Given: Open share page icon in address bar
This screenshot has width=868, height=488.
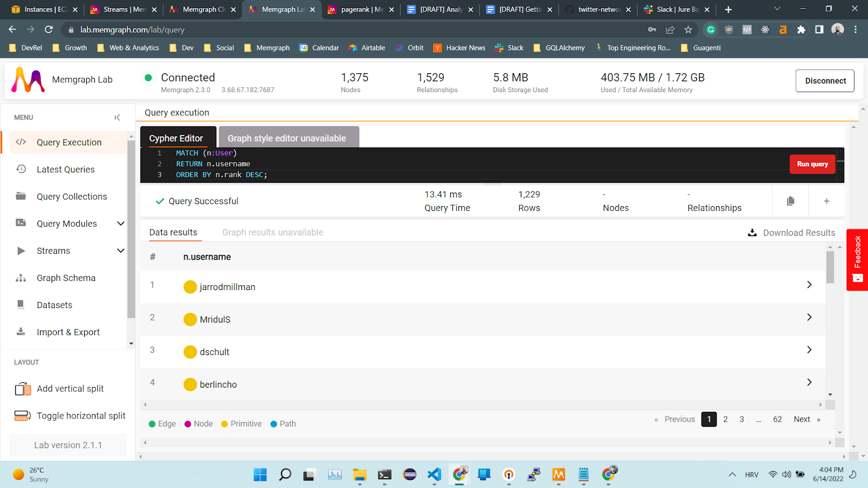Looking at the screenshot, I should point(670,30).
